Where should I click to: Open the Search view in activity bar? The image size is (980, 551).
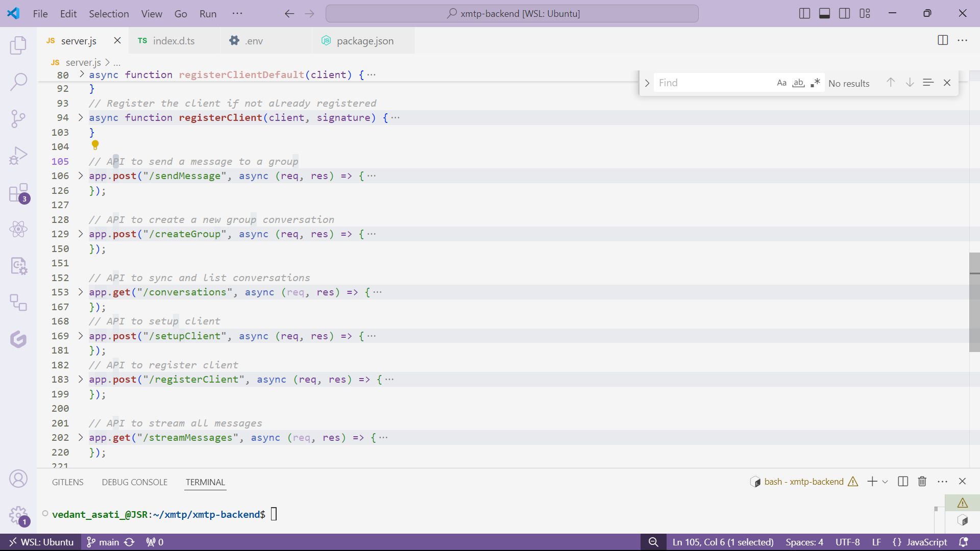click(18, 82)
